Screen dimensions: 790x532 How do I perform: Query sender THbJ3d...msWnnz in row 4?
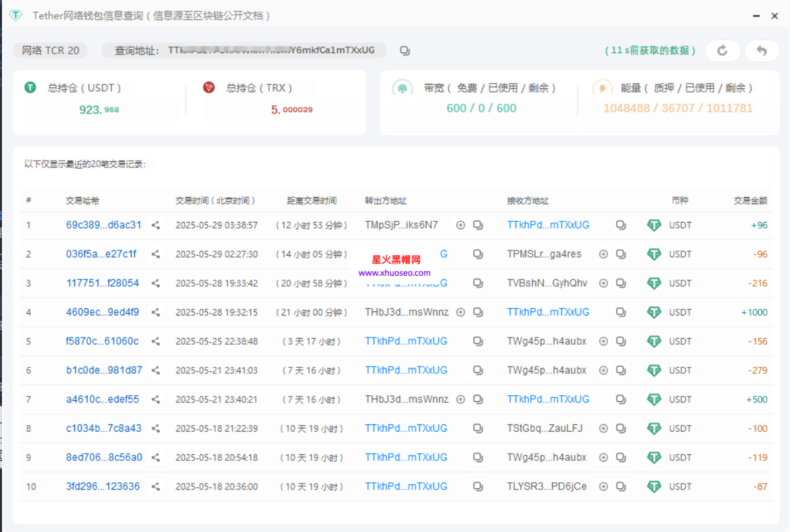coord(460,312)
